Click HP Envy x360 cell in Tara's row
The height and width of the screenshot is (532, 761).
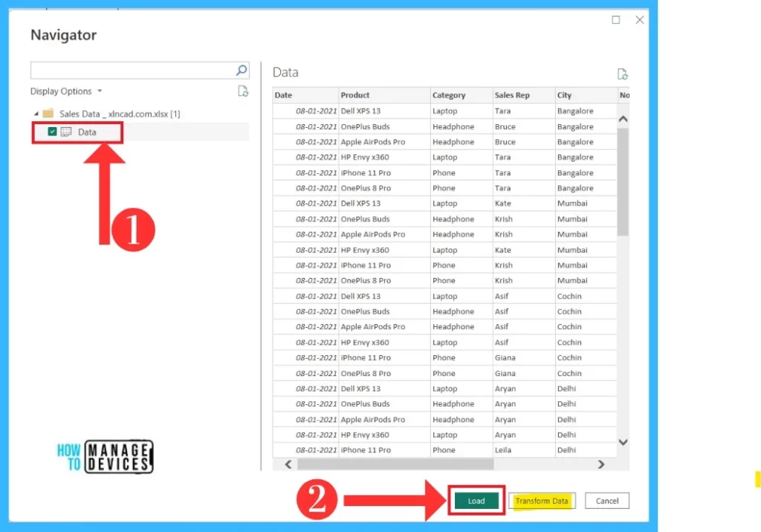point(384,158)
